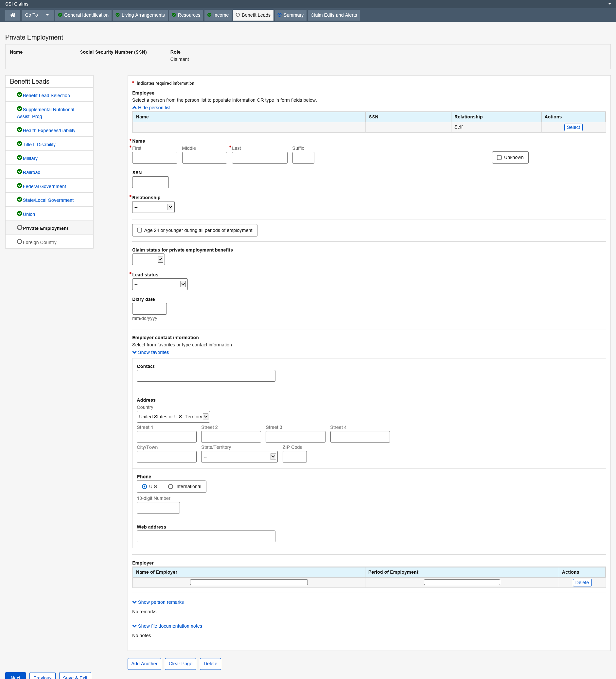The height and width of the screenshot is (679, 616).
Task: Open the Lead status dropdown
Action: coord(160,284)
